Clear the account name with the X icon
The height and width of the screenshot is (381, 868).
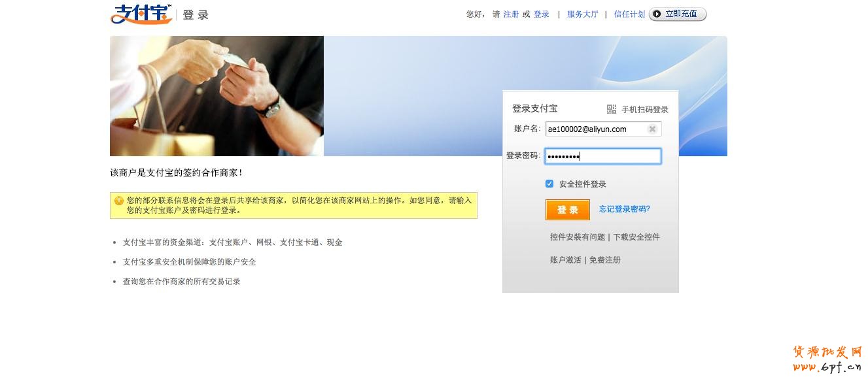click(x=652, y=129)
